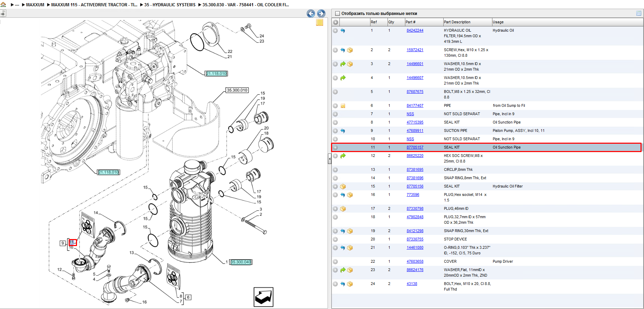
Task: Open the MAXXUM breadcrumb
Action: coord(35,5)
